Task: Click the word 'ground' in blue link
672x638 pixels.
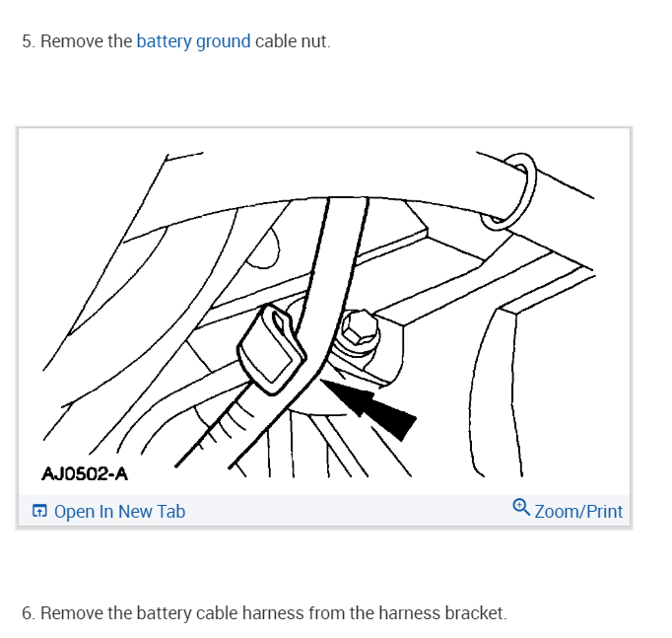Action: click(x=223, y=42)
